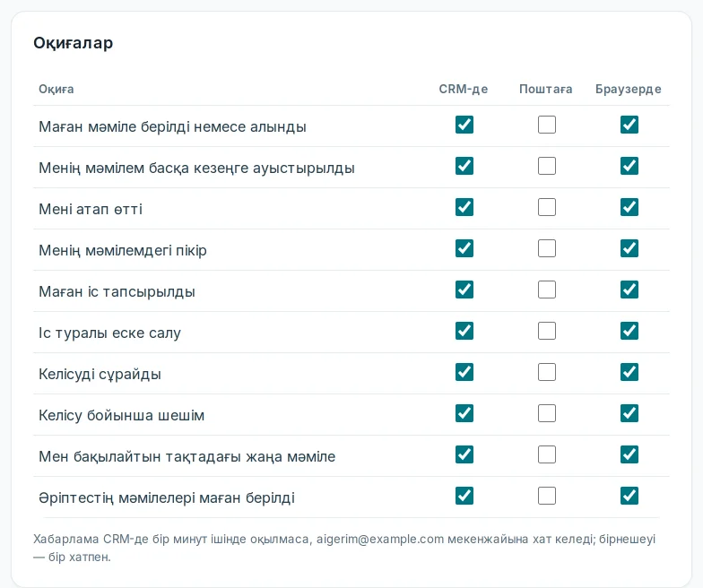Check Поштаға for 'Мен бақылайтын тақтадағы жаңа мәміле'

point(547,454)
